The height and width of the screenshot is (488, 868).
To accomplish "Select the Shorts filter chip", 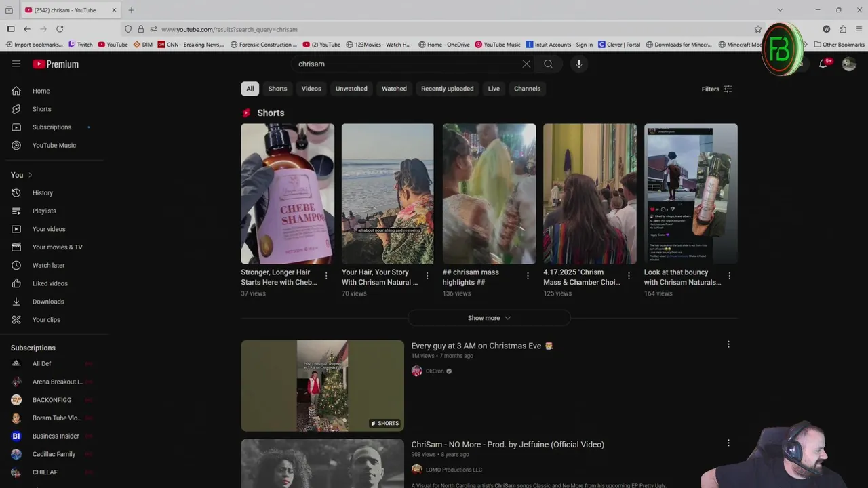I will pos(277,89).
